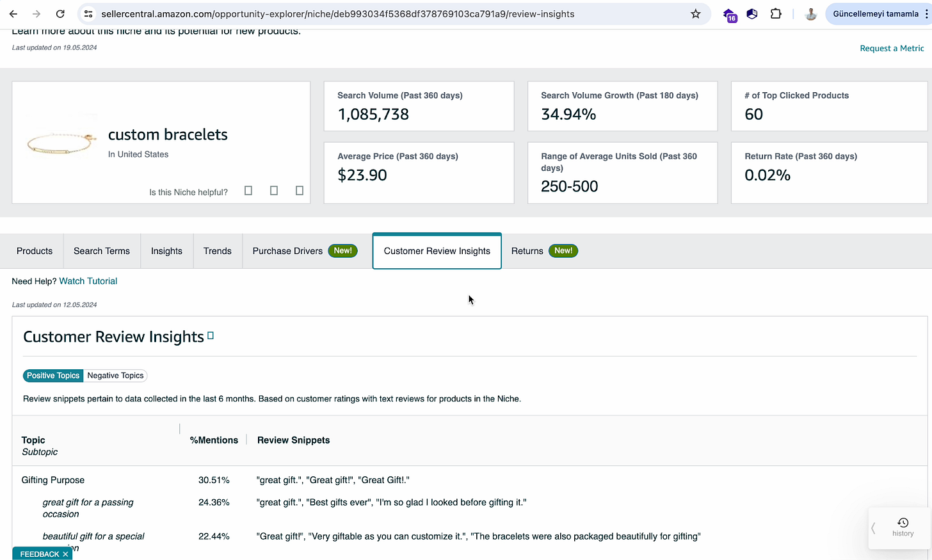Click Request a Metric link
This screenshot has height=560, width=932.
click(892, 48)
